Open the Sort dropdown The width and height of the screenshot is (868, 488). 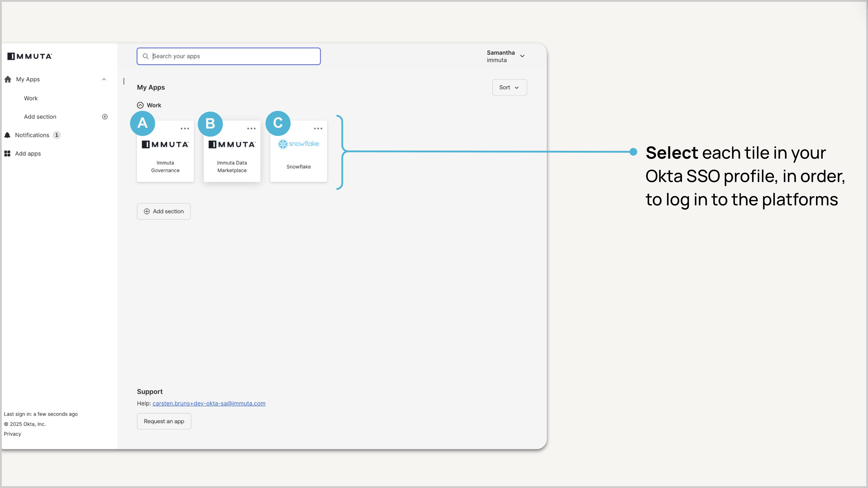click(x=509, y=87)
